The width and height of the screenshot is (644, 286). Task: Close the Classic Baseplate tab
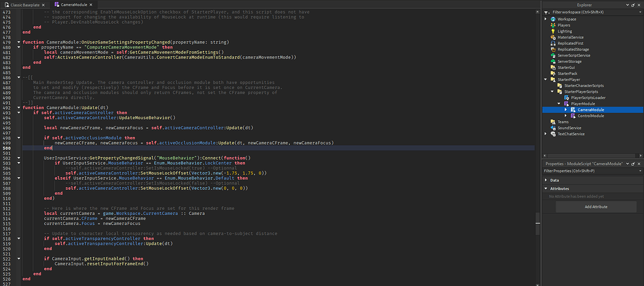pyautogui.click(x=43, y=4)
